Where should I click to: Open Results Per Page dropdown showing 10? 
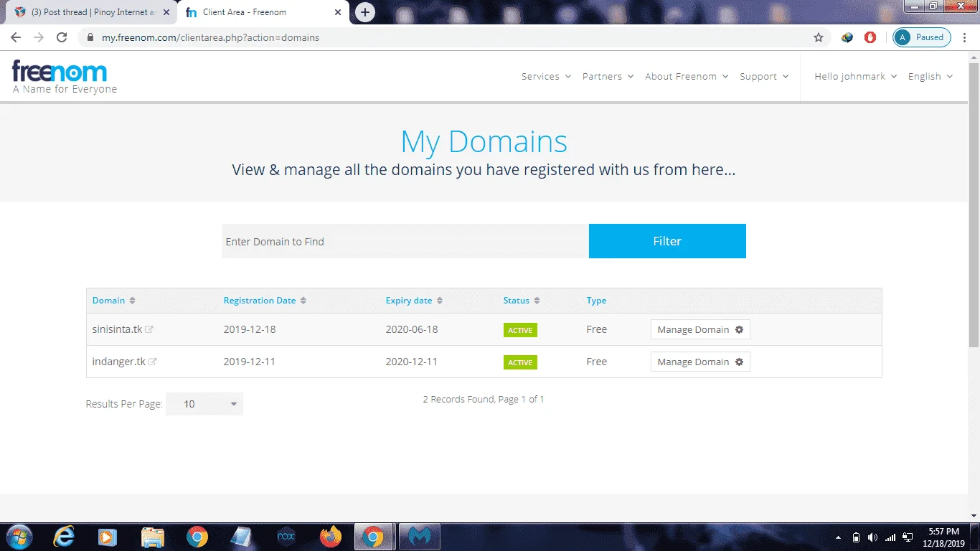(204, 404)
